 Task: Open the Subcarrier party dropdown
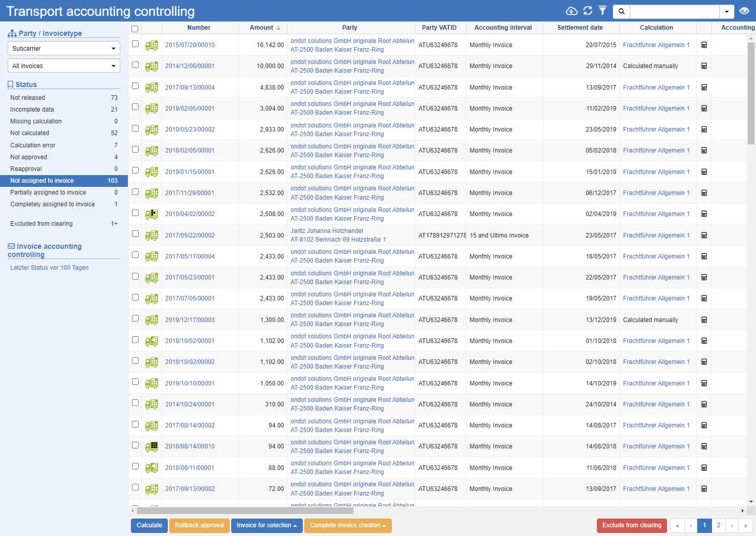click(x=64, y=49)
